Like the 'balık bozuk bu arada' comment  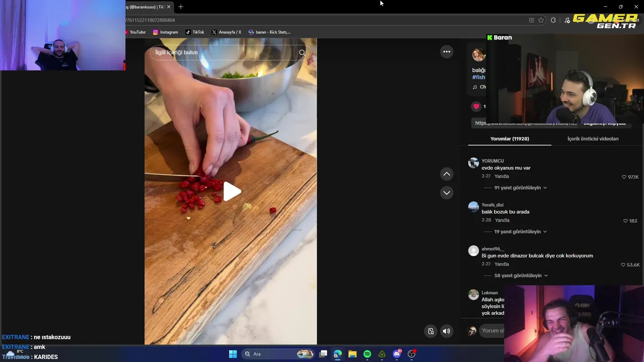[625, 221]
